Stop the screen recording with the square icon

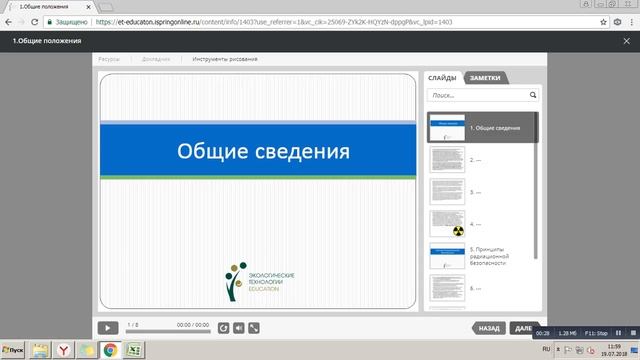633,333
